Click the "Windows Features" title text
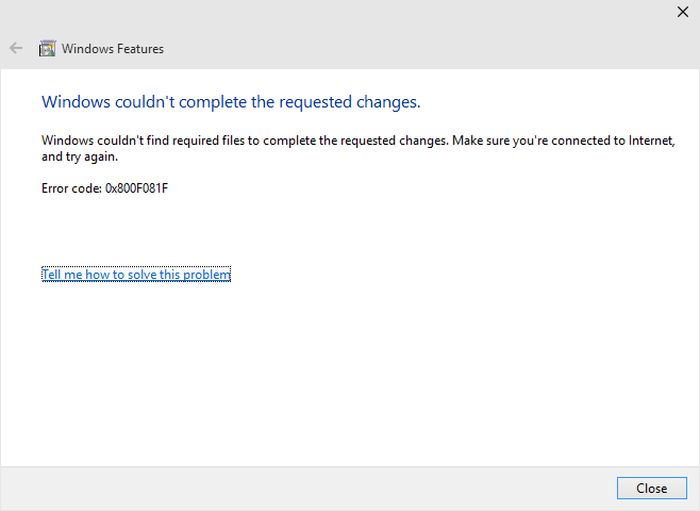Viewport: 700px width, 511px height. point(113,48)
